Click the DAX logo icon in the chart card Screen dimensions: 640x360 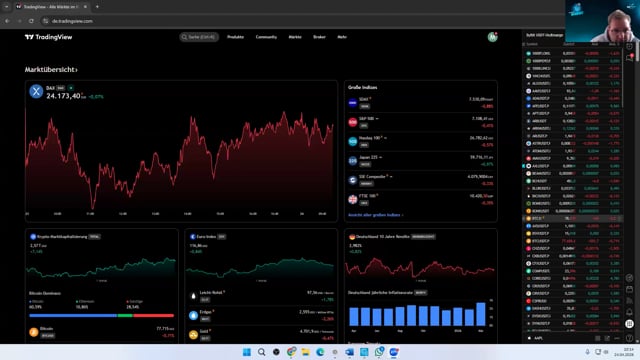coord(36,91)
